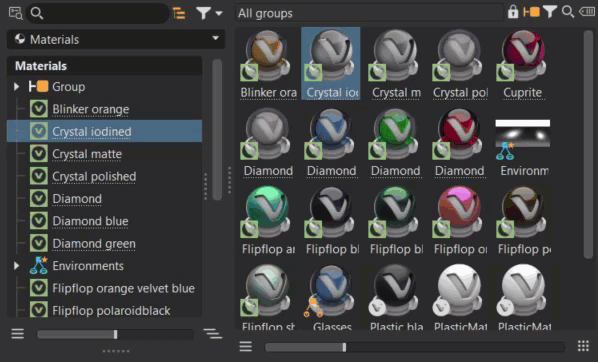Select the Crystal iodined thumbnail

pos(331,63)
